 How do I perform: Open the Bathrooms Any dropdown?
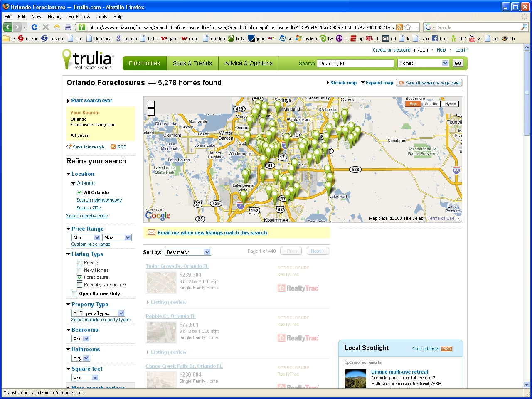click(x=81, y=358)
